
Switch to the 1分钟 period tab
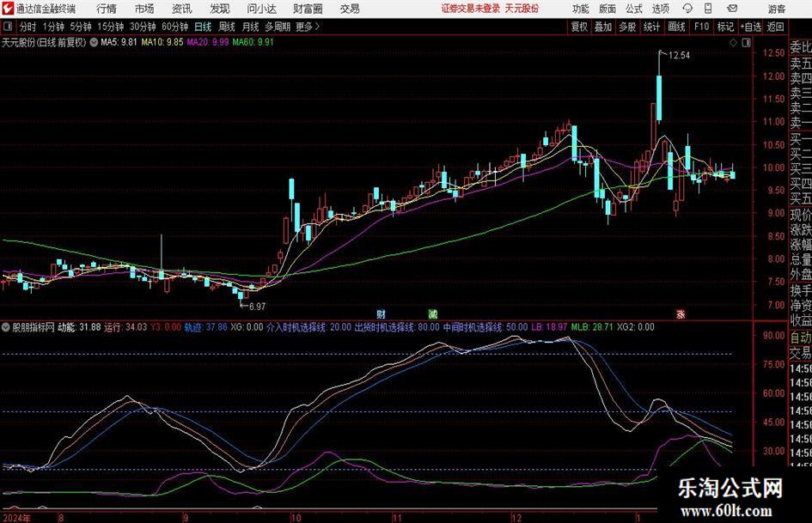click(52, 27)
